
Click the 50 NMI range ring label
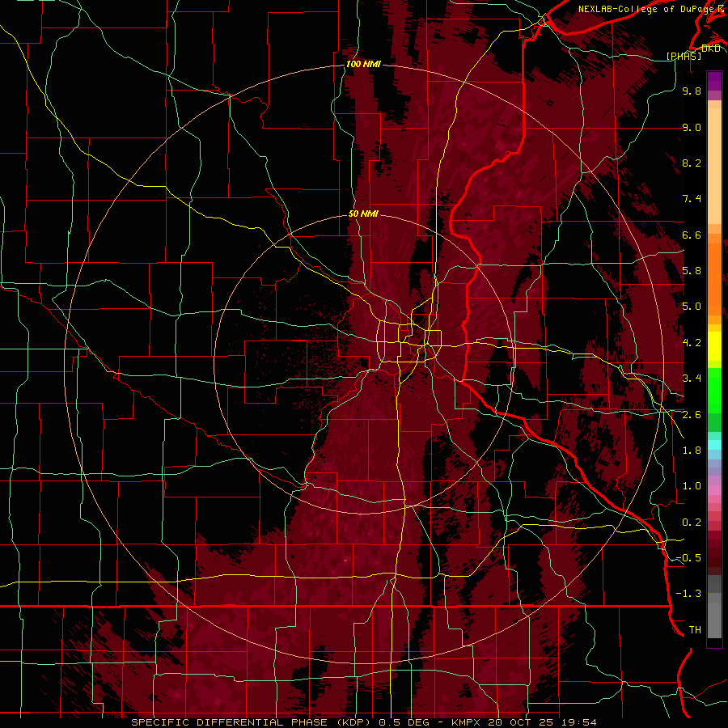tap(363, 214)
